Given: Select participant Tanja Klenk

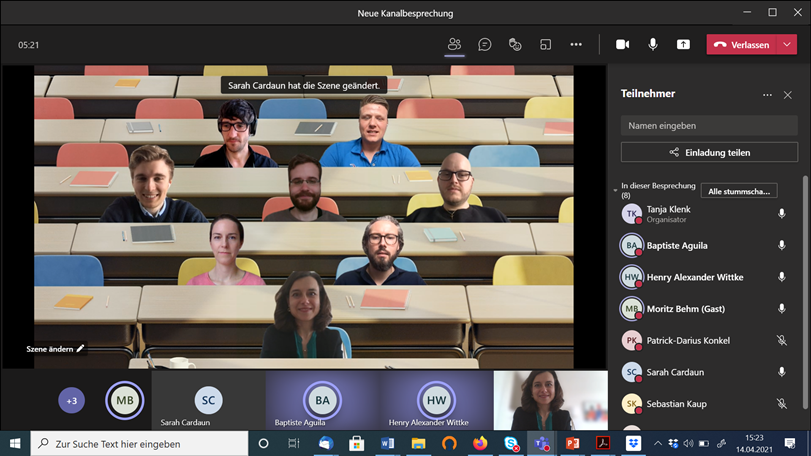Looking at the screenshot, I should coord(709,214).
